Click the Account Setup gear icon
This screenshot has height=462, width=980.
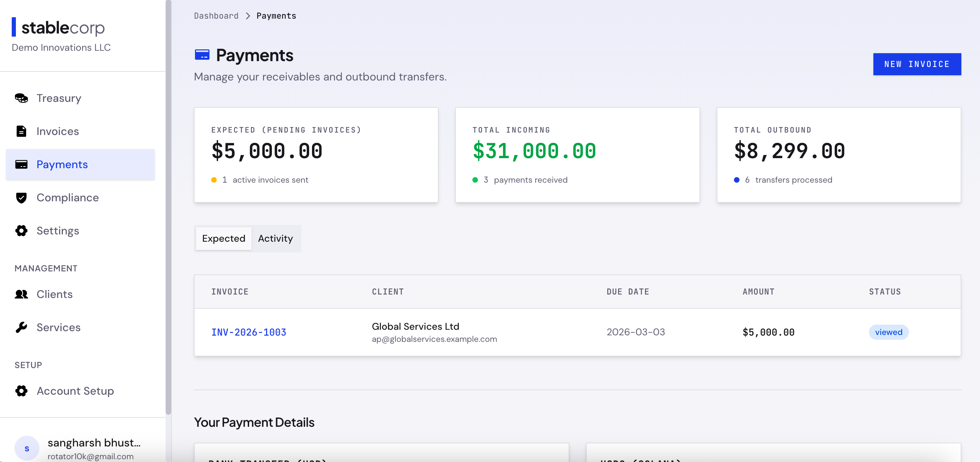(21, 391)
